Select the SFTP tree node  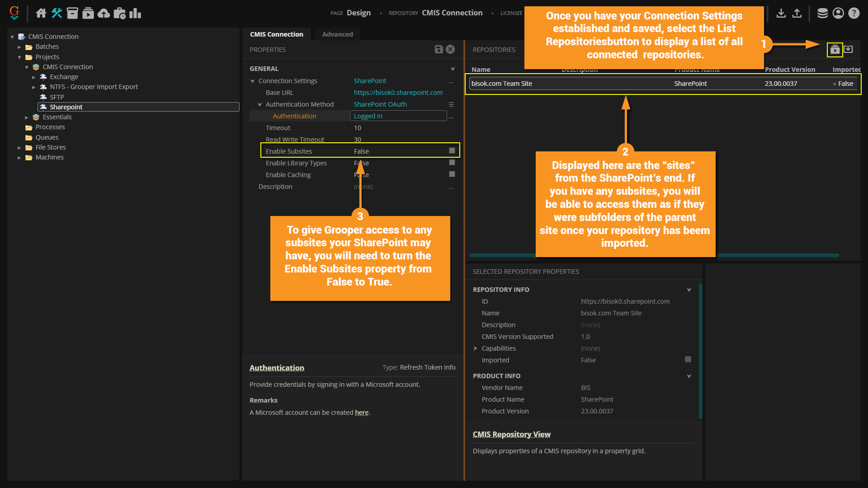click(57, 97)
